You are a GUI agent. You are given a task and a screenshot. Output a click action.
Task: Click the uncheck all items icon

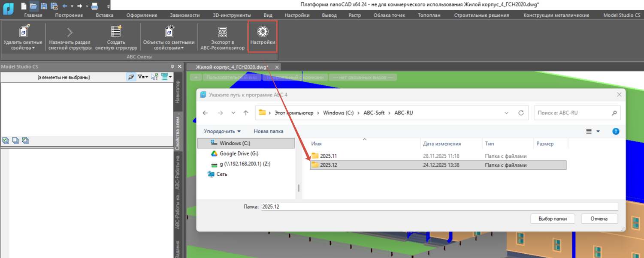pyautogui.click(x=15, y=141)
